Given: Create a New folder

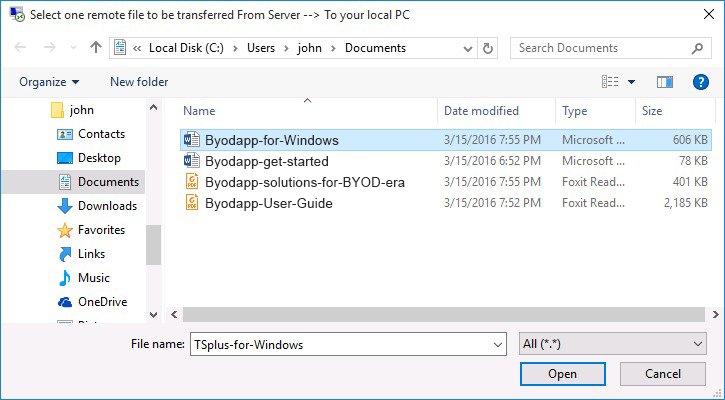Looking at the screenshot, I should tap(139, 82).
